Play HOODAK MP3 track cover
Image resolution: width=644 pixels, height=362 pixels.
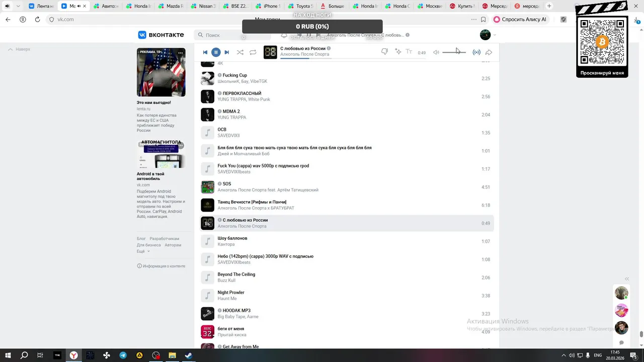[x=208, y=314]
